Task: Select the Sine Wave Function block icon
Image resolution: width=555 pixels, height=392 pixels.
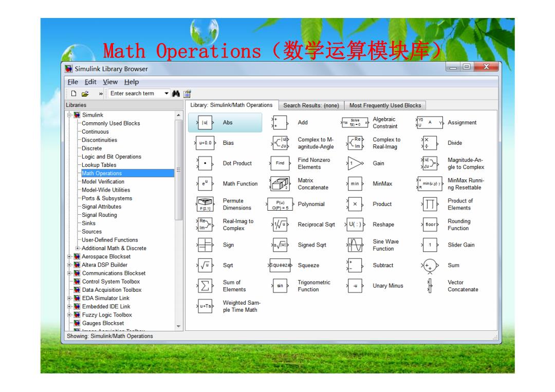Action: 355,245
